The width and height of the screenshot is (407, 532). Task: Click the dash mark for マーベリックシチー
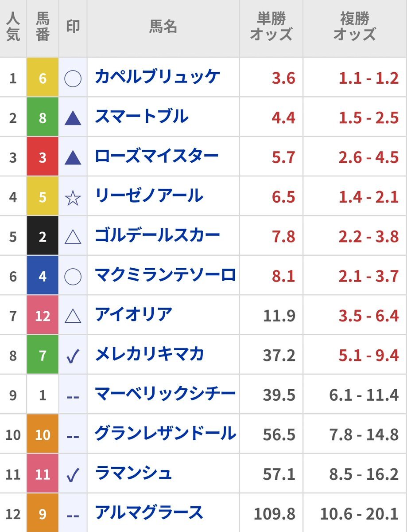click(73, 396)
